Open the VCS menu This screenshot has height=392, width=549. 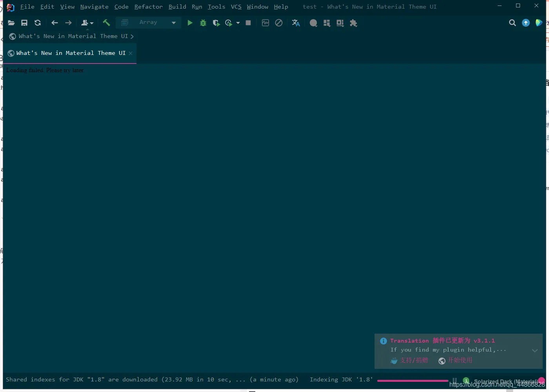(236, 7)
